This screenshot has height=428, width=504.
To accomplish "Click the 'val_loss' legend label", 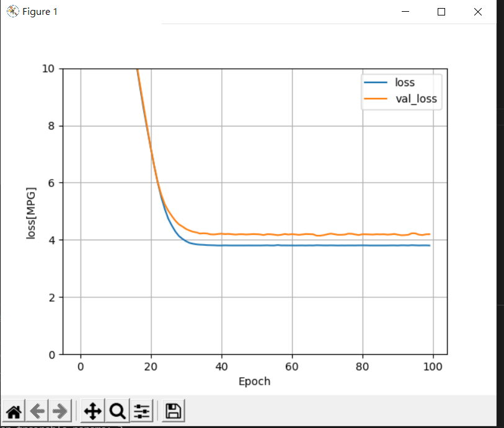I will pyautogui.click(x=416, y=99).
